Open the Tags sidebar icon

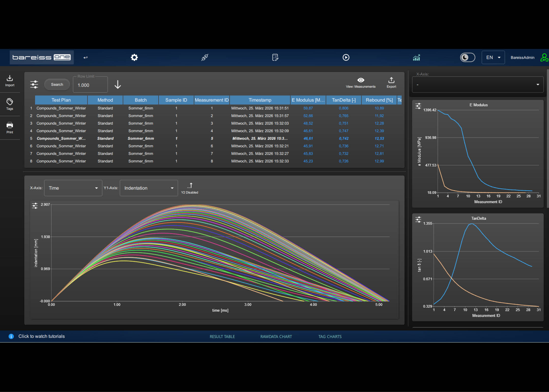click(10, 104)
